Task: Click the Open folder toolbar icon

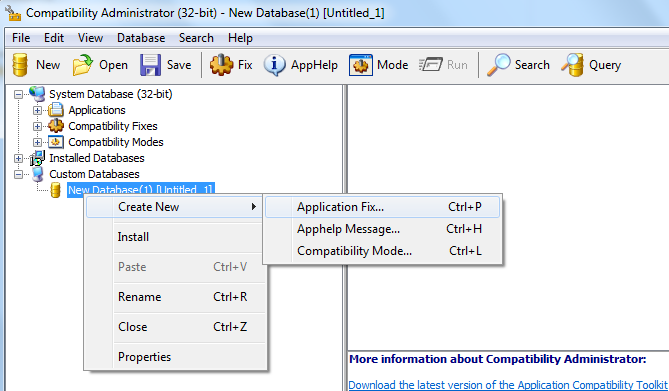Action: (x=83, y=65)
